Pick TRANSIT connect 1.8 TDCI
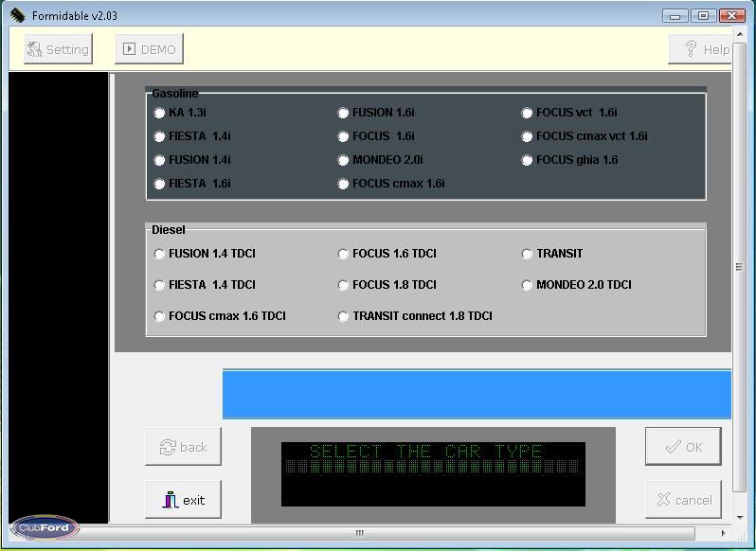Screen dimensions: 756x551 (x=343, y=316)
